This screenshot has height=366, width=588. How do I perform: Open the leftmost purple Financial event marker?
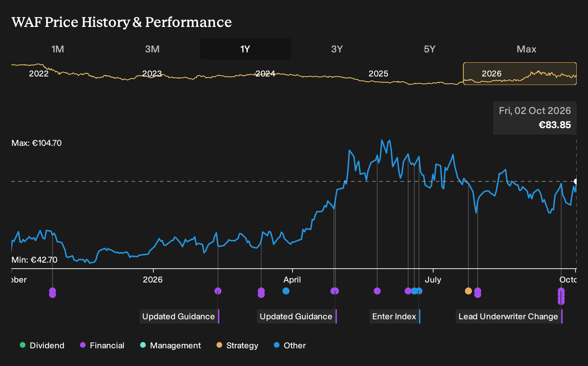52,293
